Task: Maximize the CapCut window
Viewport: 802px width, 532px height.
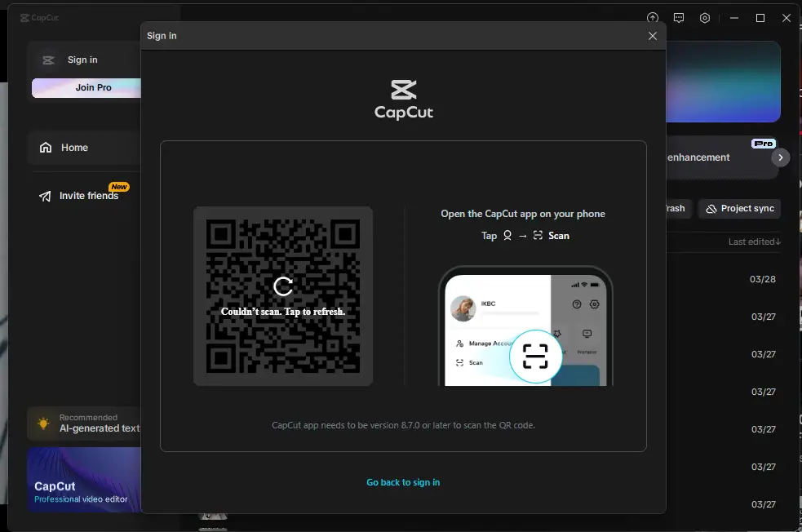Action: pos(760,18)
